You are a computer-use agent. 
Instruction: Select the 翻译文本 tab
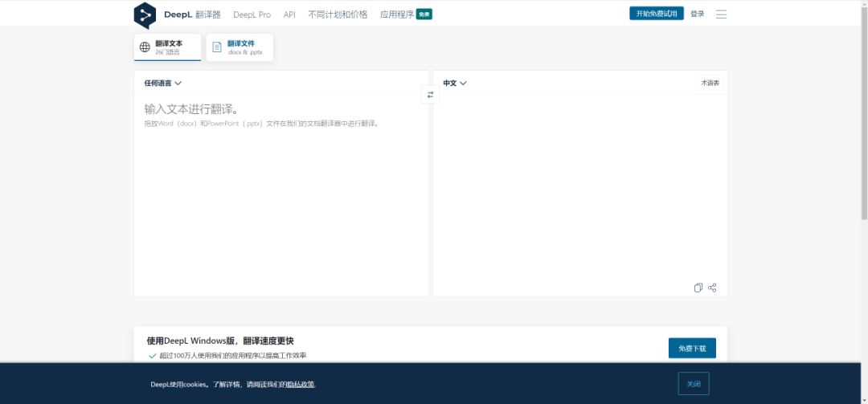168,47
